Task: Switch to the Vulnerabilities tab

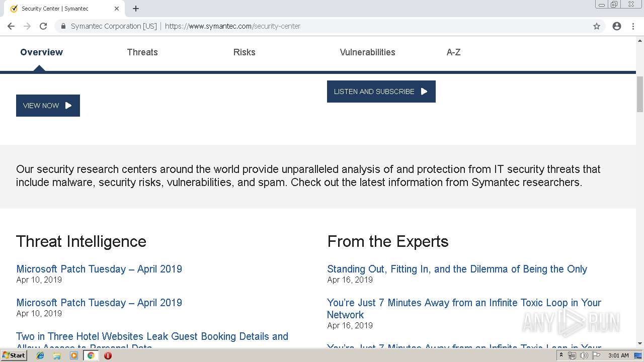Action: coord(367,52)
